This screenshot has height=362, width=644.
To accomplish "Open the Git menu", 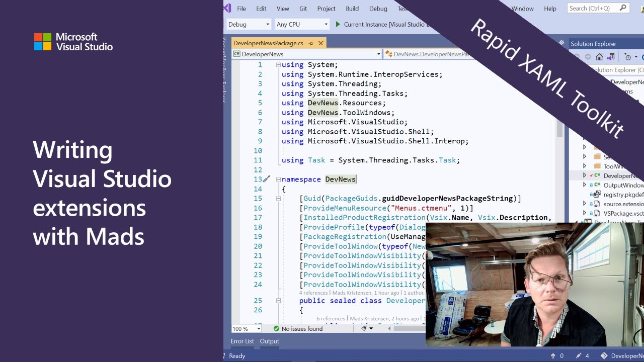I will coord(303,9).
